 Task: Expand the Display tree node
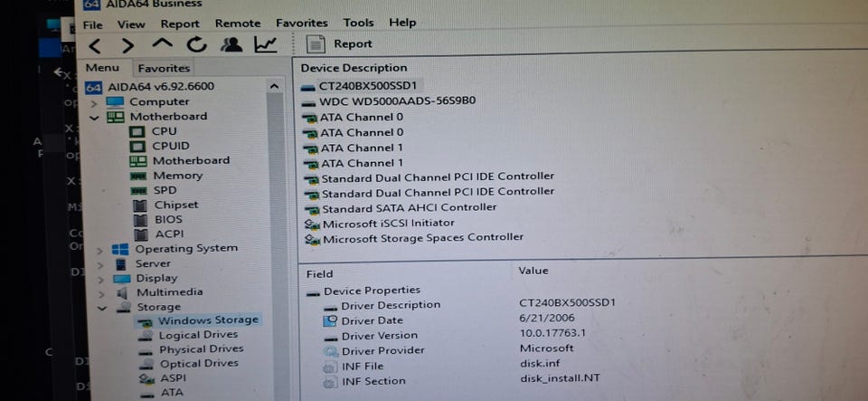point(100,279)
